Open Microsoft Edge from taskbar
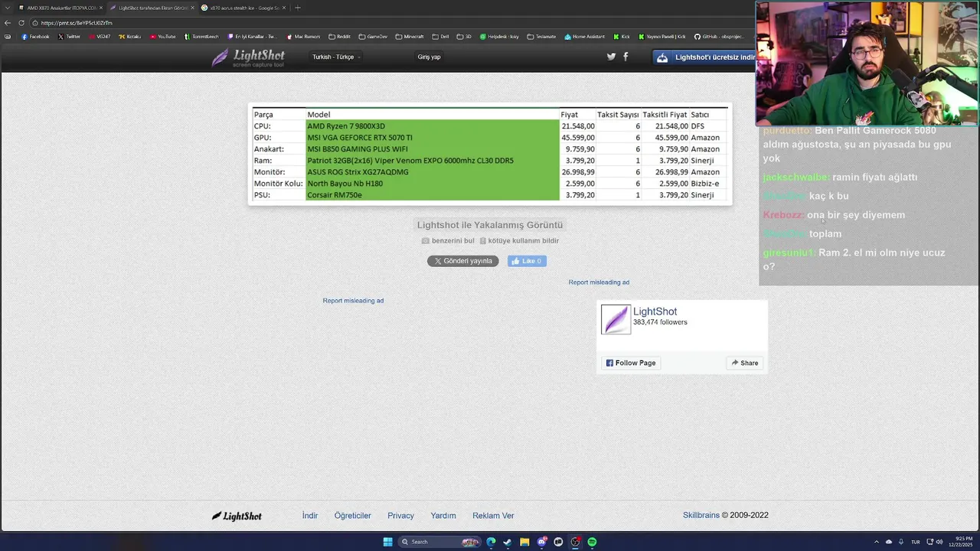The image size is (980, 551). coord(491,542)
